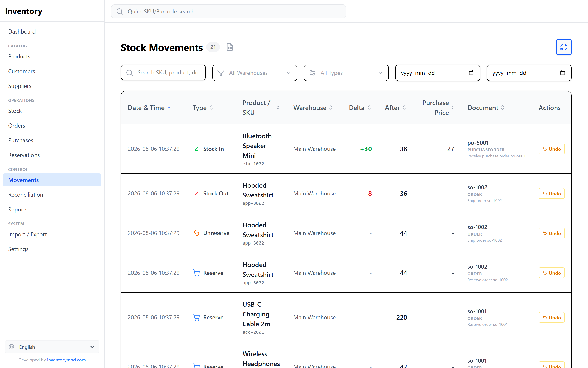Click the calendar icon in second date field
Screen dimensions: 588x368
pyautogui.click(x=562, y=73)
